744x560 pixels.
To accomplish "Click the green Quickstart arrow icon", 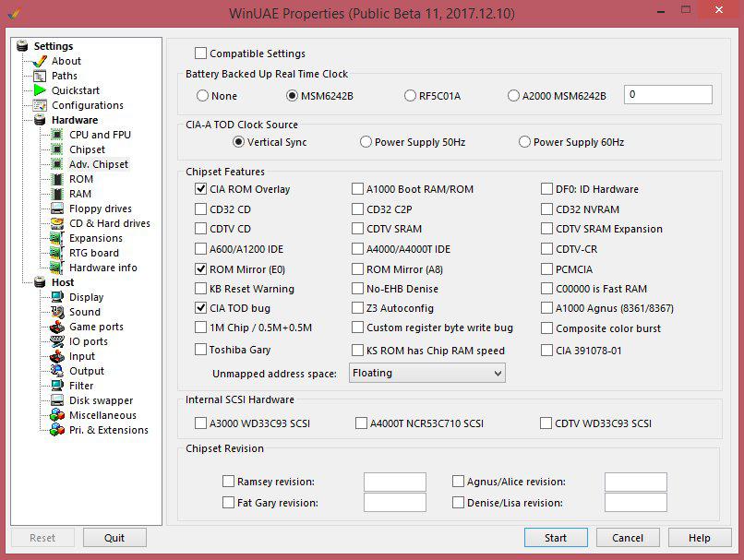I will [40, 90].
